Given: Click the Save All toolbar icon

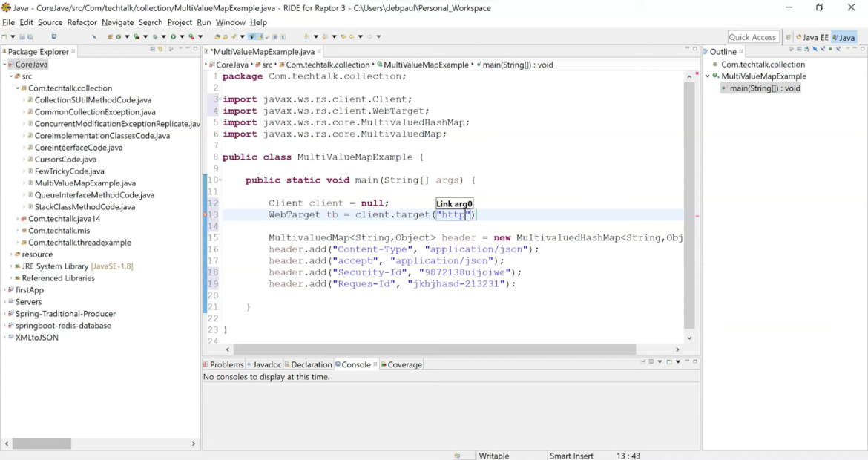Looking at the screenshot, I should tap(30, 36).
